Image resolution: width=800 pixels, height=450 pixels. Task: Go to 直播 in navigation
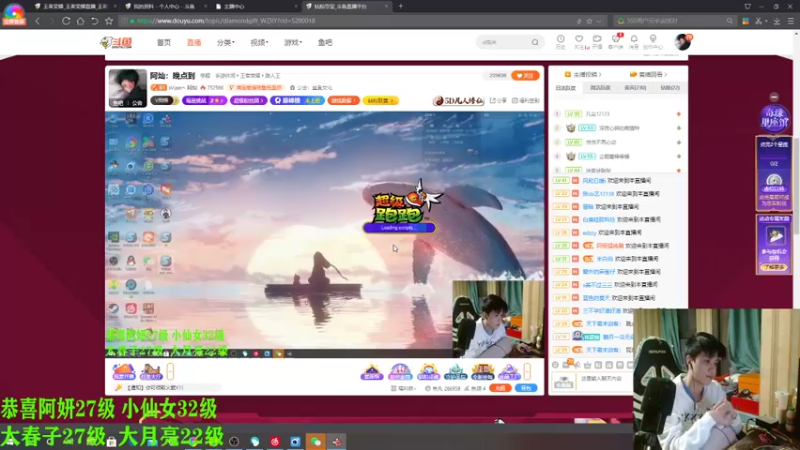[194, 42]
